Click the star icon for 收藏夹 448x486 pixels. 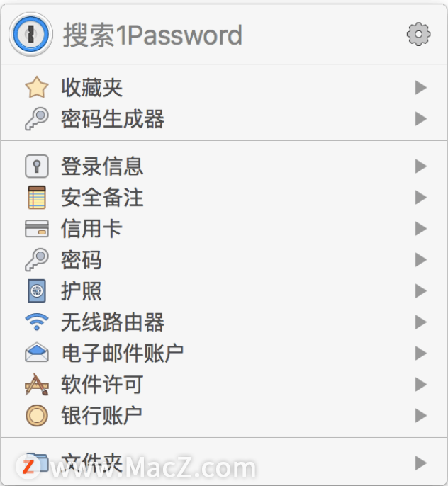[37, 87]
